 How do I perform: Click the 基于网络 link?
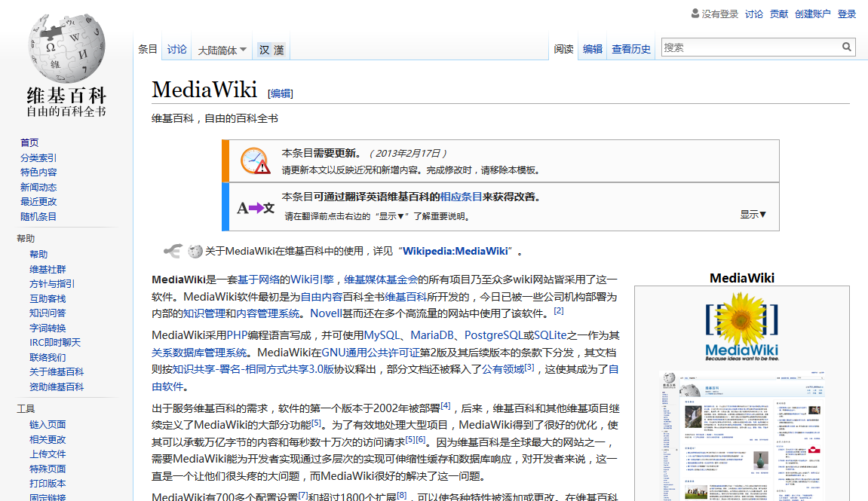[x=259, y=280]
